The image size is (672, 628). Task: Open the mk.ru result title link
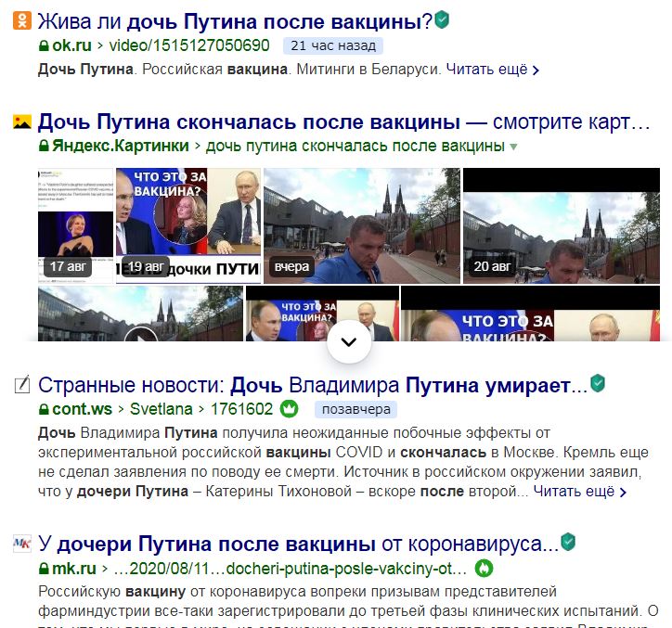pos(298,544)
